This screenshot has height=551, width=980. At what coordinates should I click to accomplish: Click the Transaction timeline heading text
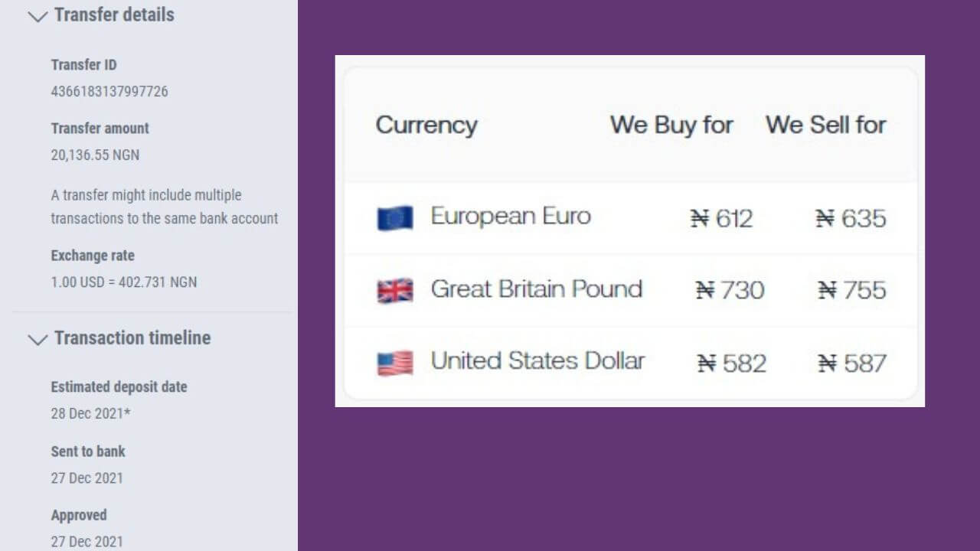[132, 337]
